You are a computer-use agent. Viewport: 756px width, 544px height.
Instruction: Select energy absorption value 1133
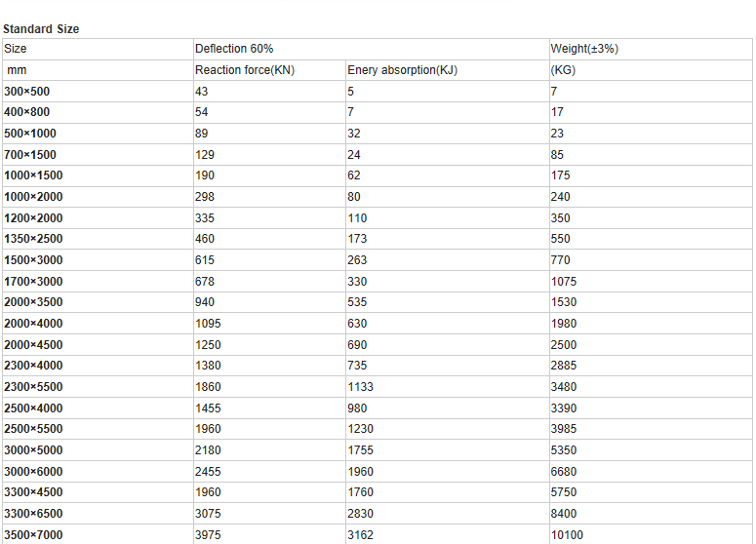[360, 387]
